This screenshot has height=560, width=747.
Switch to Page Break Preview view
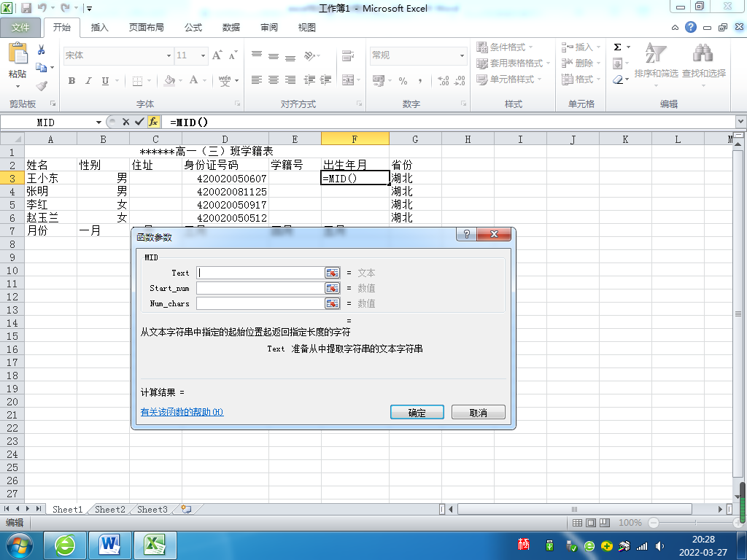[605, 523]
